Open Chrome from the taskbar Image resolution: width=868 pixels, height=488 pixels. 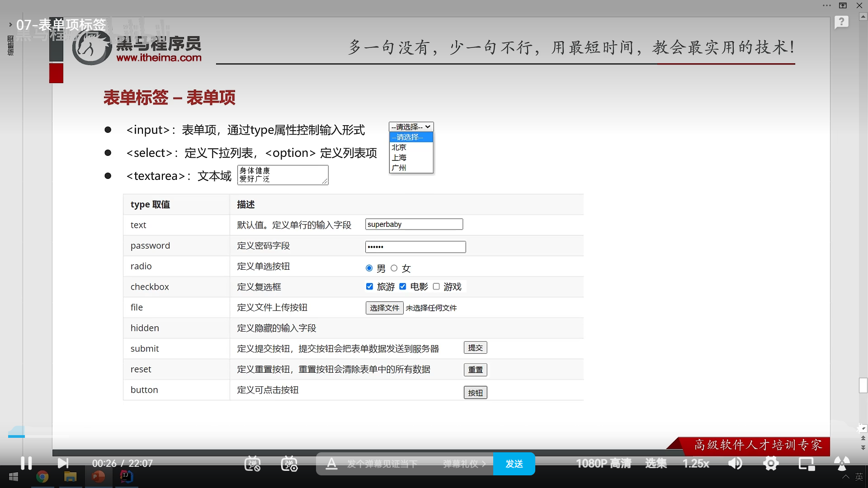[x=42, y=477]
